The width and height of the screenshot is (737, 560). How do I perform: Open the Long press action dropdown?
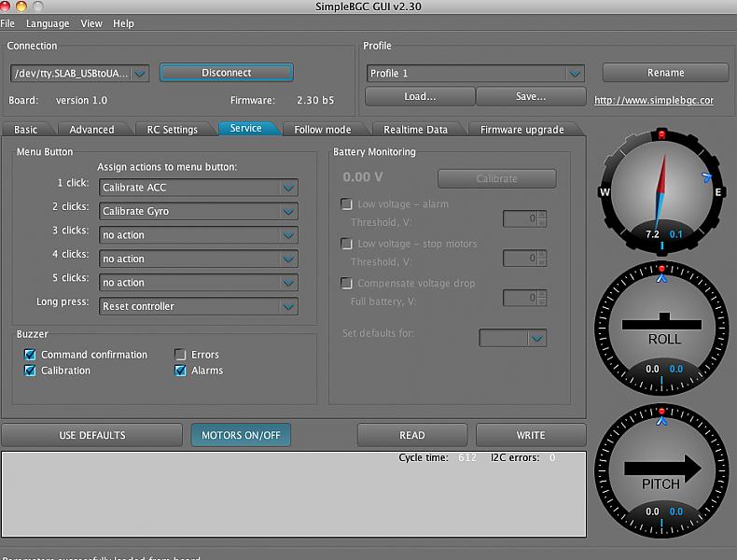click(x=199, y=306)
